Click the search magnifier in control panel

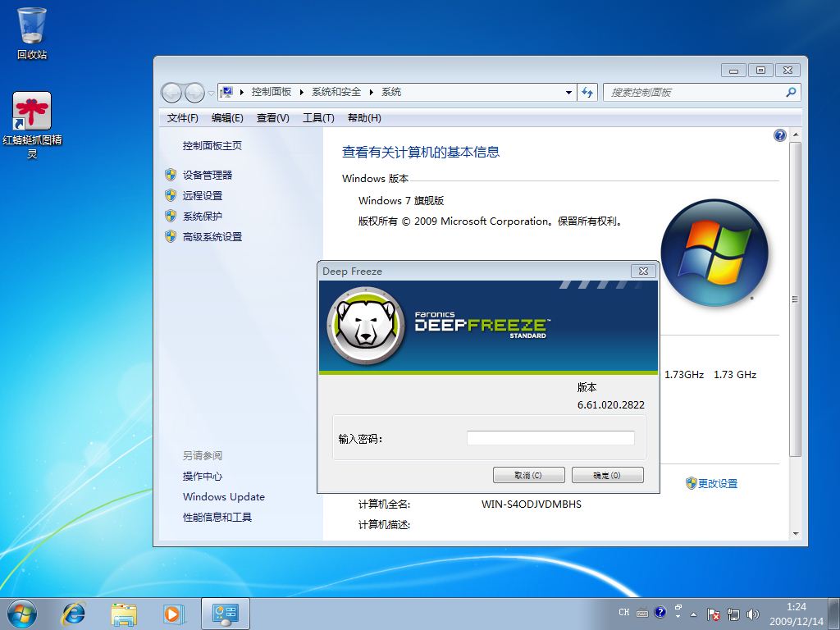click(791, 92)
